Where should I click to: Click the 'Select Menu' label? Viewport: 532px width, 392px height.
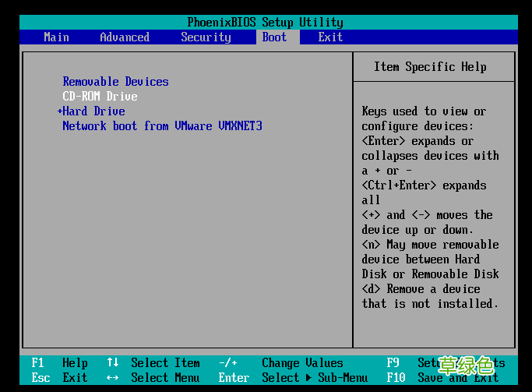tap(166, 377)
